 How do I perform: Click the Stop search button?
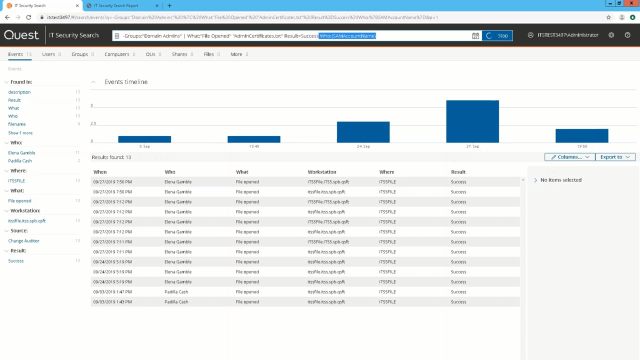coord(497,36)
